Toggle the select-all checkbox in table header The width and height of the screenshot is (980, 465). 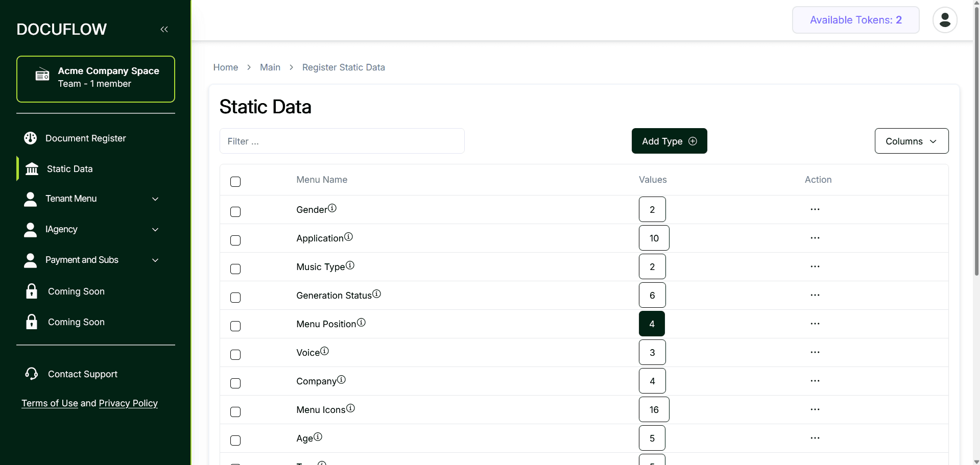[235, 182]
